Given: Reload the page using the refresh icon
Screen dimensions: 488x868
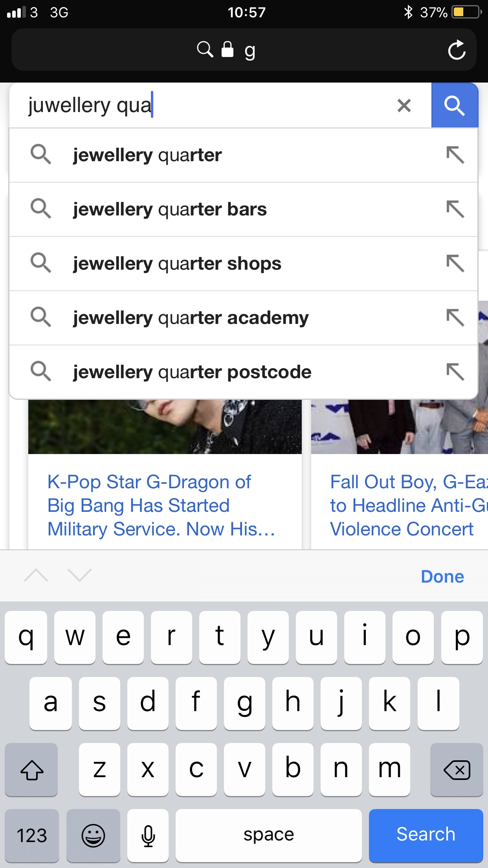Looking at the screenshot, I should point(457,50).
